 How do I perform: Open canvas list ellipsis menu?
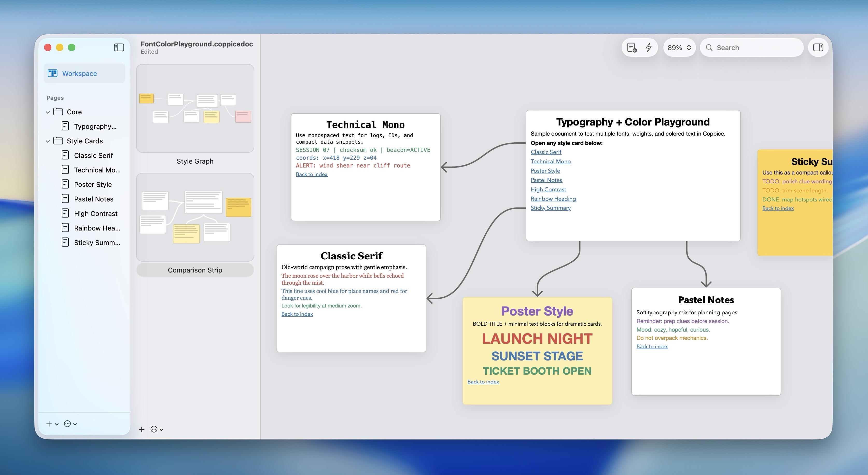pyautogui.click(x=154, y=429)
